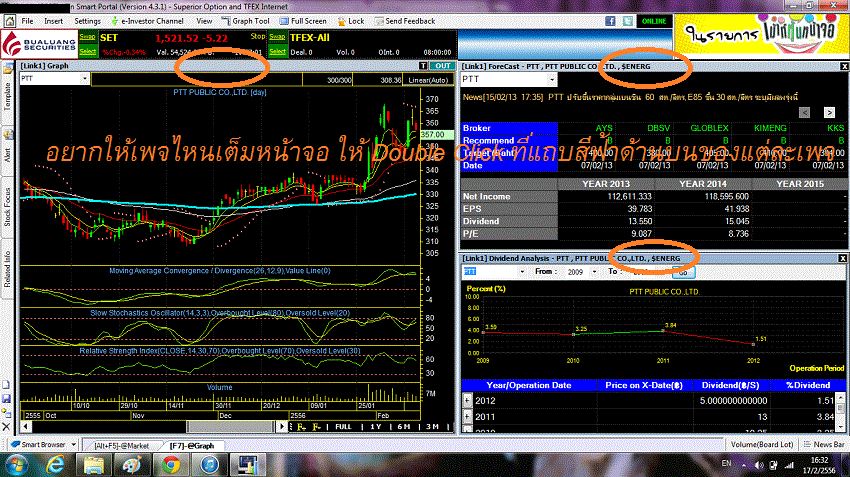Click Select next to SET index
This screenshot has height=477, width=850.
click(x=87, y=51)
